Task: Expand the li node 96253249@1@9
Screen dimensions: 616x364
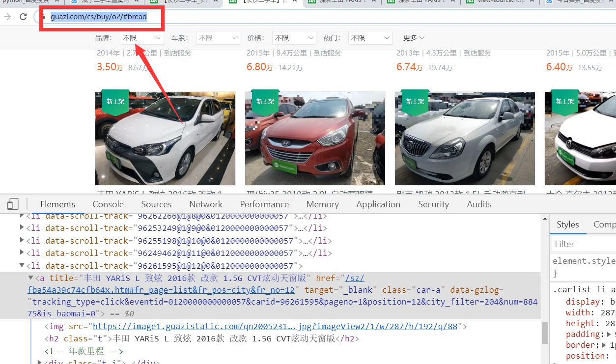Action: [22, 228]
